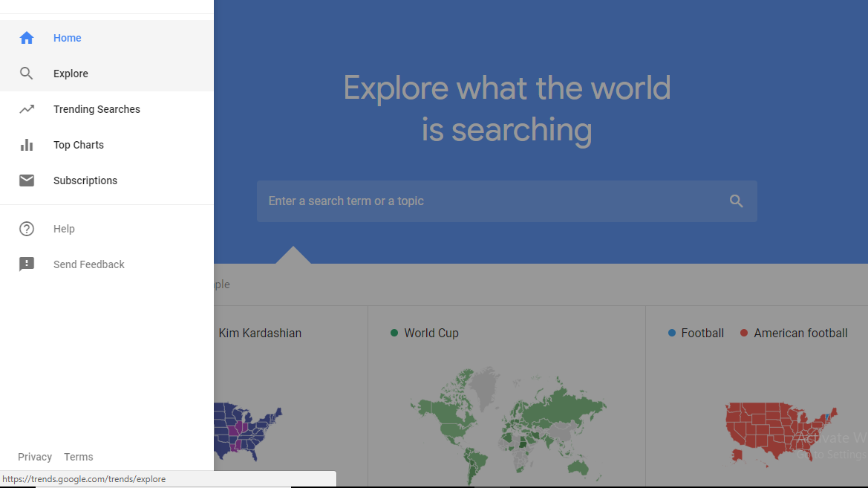Click the American football label
The width and height of the screenshot is (868, 488).
(x=800, y=333)
